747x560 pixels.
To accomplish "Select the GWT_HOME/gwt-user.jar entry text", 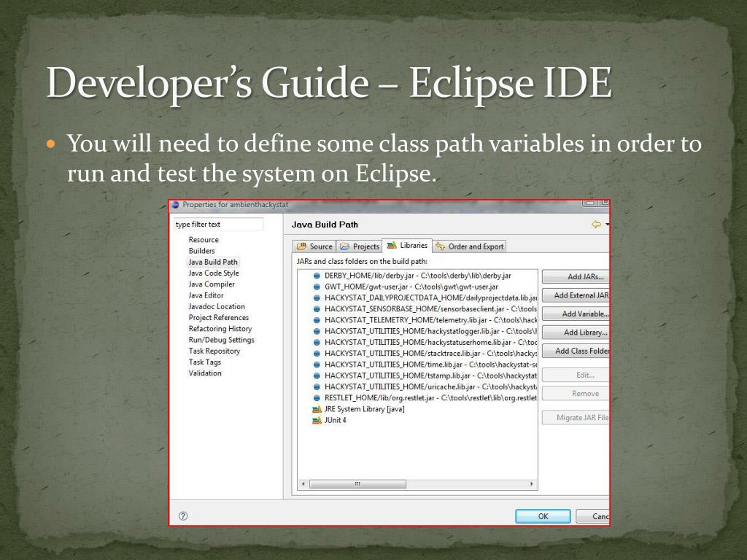I will click(x=411, y=287).
